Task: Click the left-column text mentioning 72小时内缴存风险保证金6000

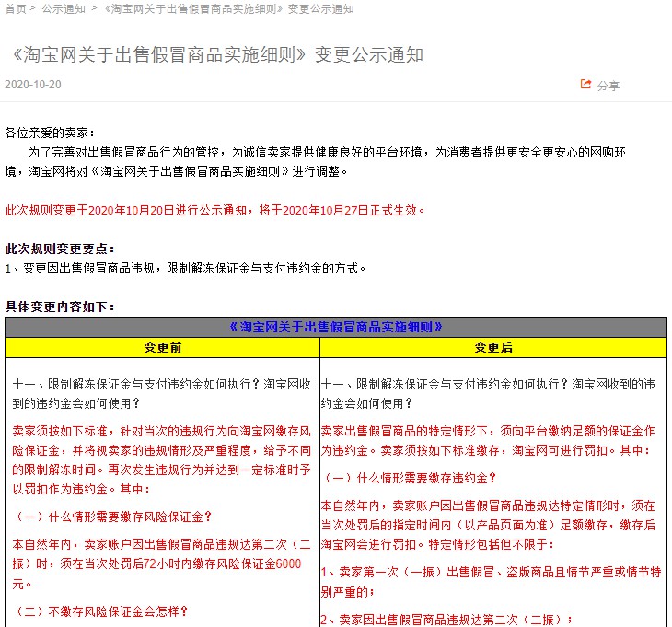Action: (162, 564)
